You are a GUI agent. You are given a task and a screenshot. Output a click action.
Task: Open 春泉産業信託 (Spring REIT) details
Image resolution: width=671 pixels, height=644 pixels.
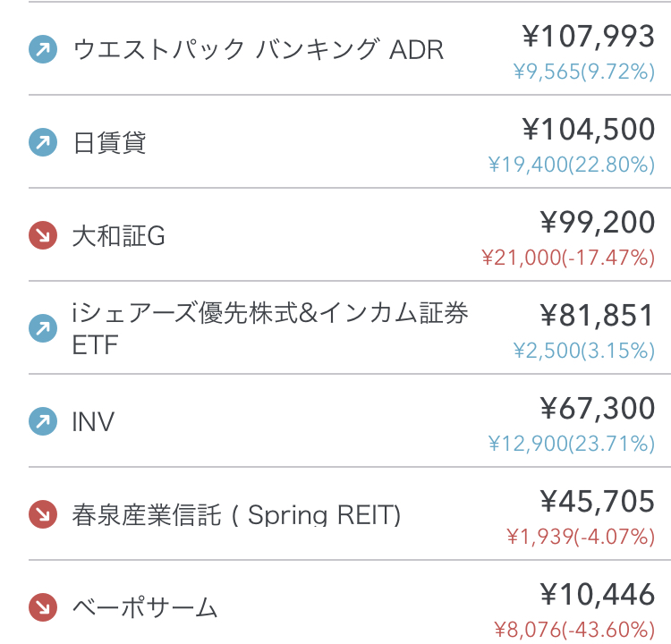tap(236, 515)
